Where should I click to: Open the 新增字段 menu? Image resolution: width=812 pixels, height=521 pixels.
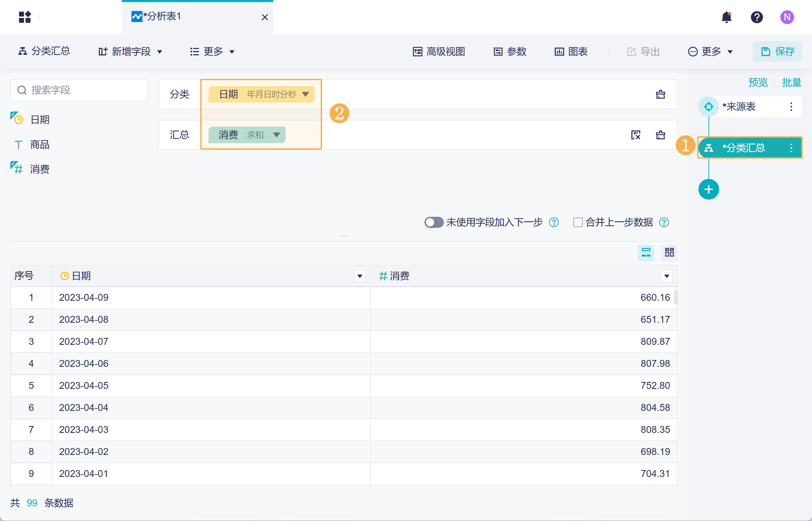click(x=130, y=52)
